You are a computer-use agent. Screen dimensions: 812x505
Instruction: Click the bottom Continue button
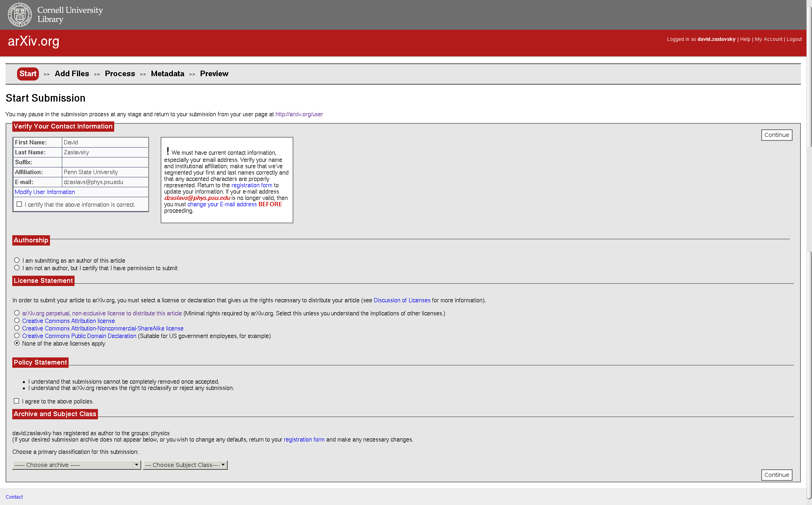tap(777, 475)
